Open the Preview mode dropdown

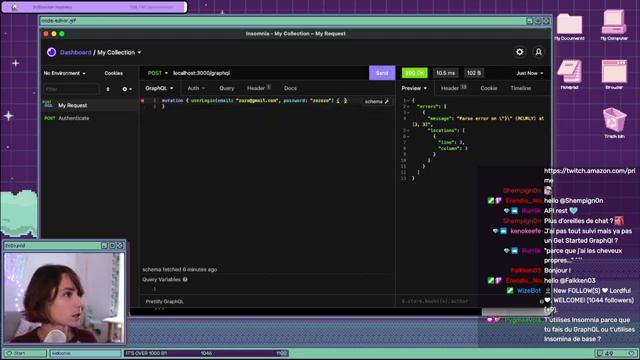[x=414, y=88]
